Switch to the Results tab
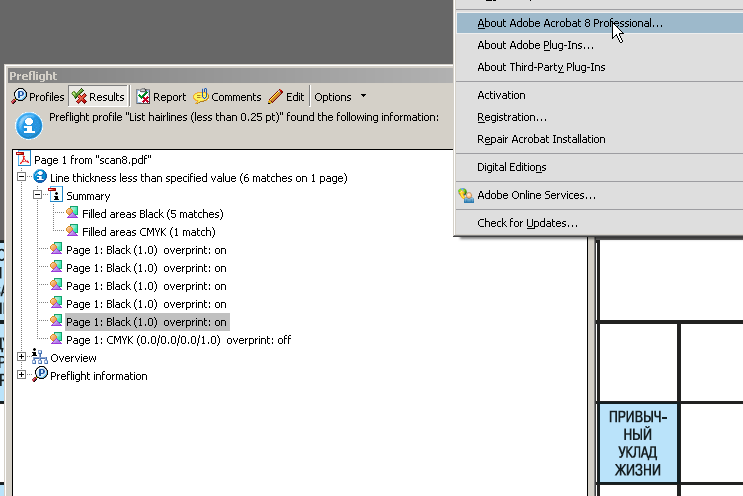 pos(99,97)
